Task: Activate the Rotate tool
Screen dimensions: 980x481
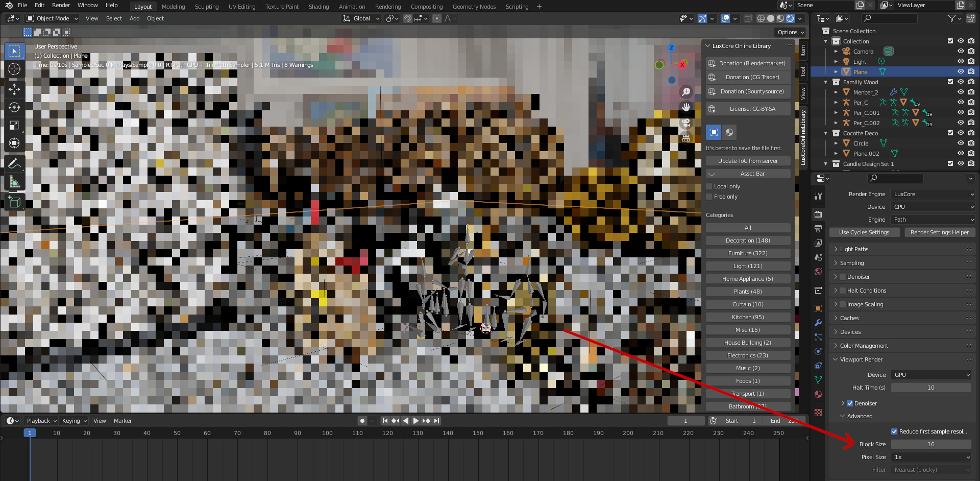Action: [14, 107]
